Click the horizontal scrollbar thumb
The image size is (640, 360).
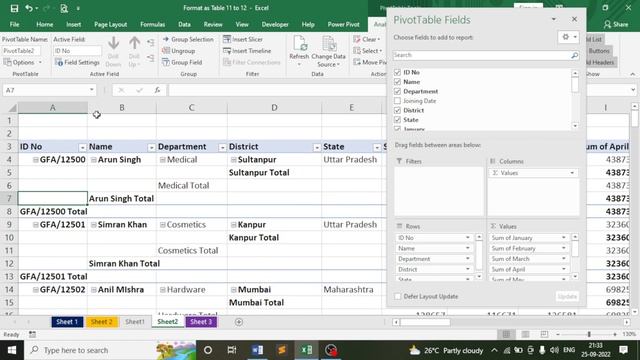pos(425,322)
